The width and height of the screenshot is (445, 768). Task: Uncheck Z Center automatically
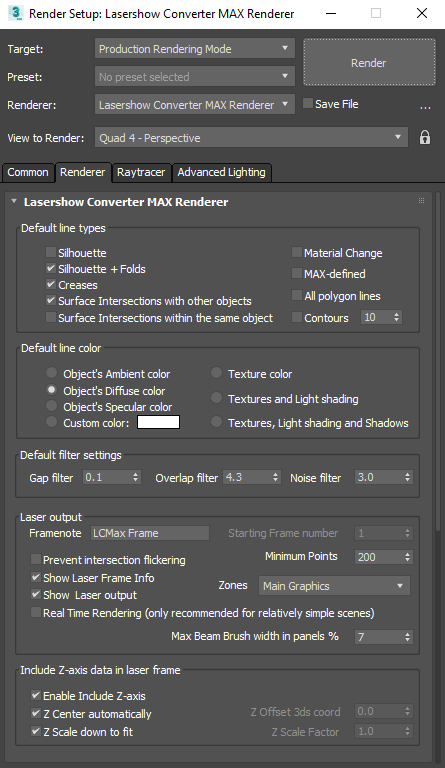click(x=35, y=713)
